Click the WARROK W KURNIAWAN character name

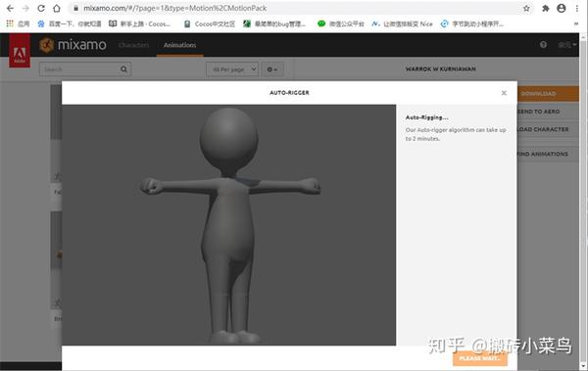[440, 69]
